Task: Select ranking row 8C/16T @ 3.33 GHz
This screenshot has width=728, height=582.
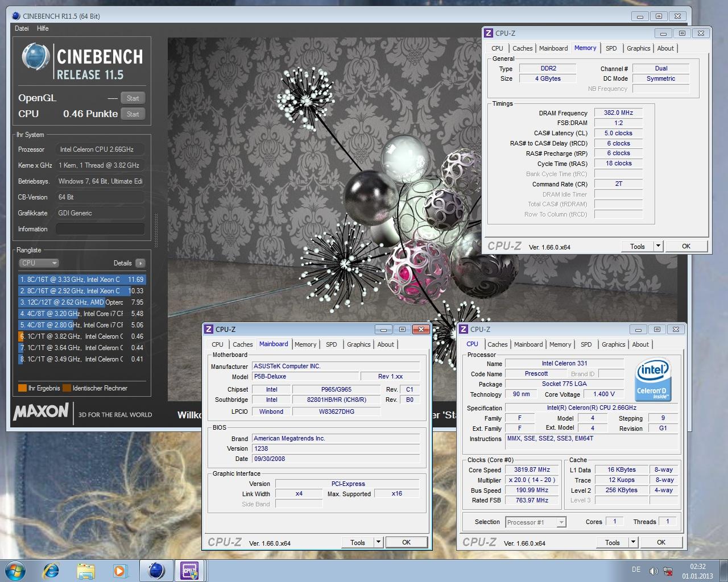Action: point(82,280)
